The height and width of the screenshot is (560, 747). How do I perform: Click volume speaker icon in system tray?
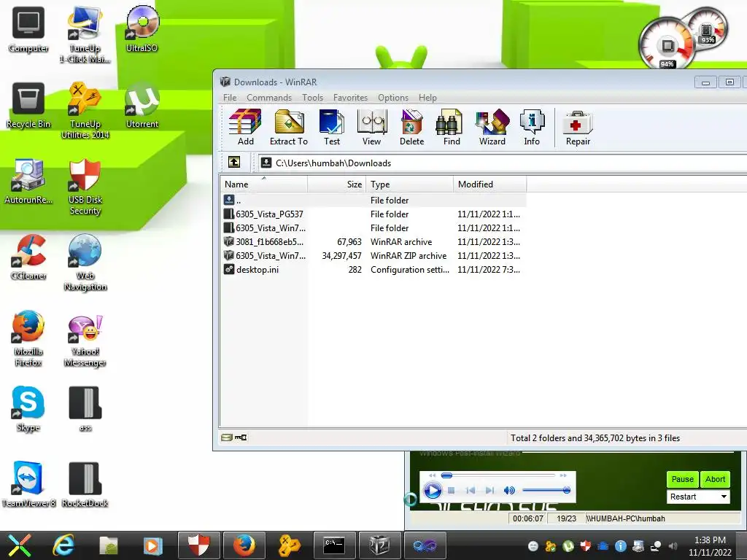pos(673,546)
